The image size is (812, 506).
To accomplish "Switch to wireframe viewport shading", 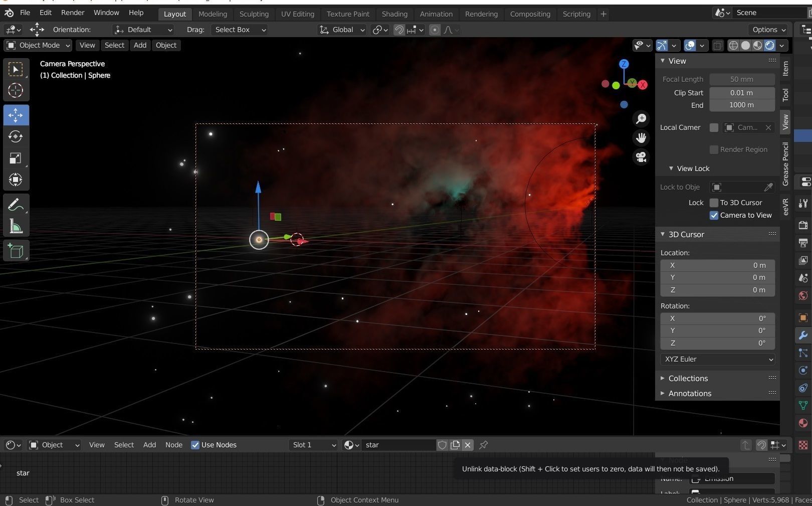I will [x=733, y=46].
